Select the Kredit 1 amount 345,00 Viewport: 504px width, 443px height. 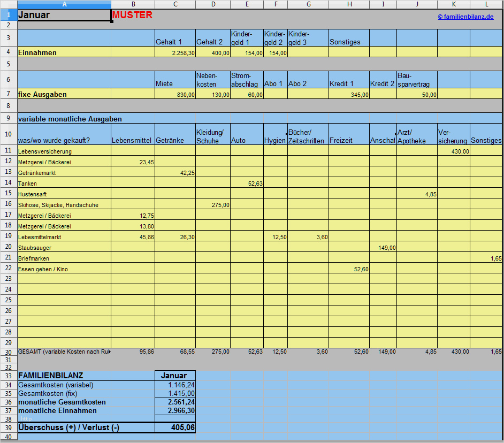tap(349, 94)
